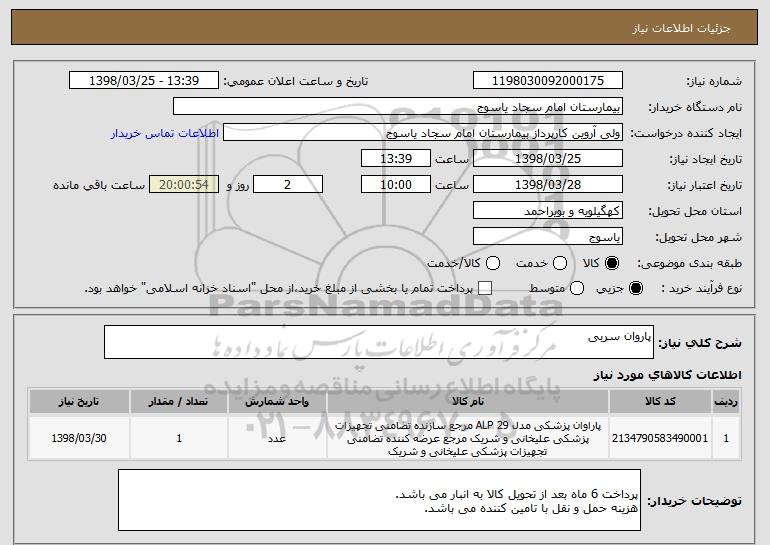
Task: Click the طبقه بندی موضوعی label
Action: tap(689, 264)
